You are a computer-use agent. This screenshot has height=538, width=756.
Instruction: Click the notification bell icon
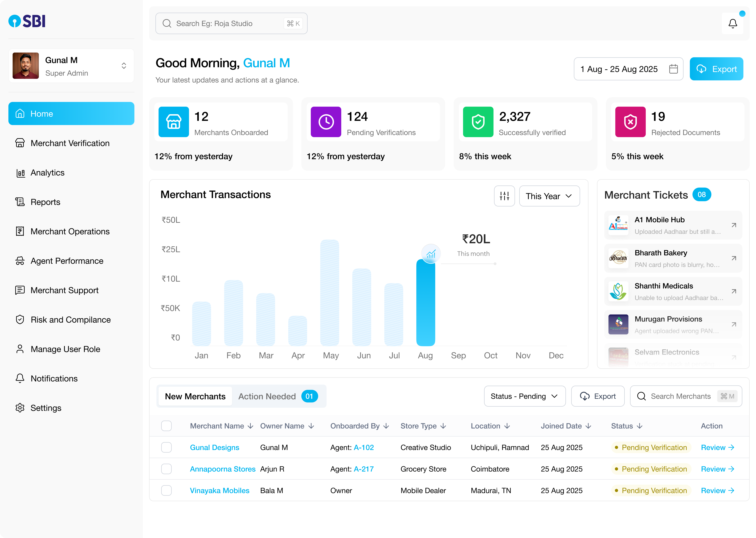click(x=733, y=23)
